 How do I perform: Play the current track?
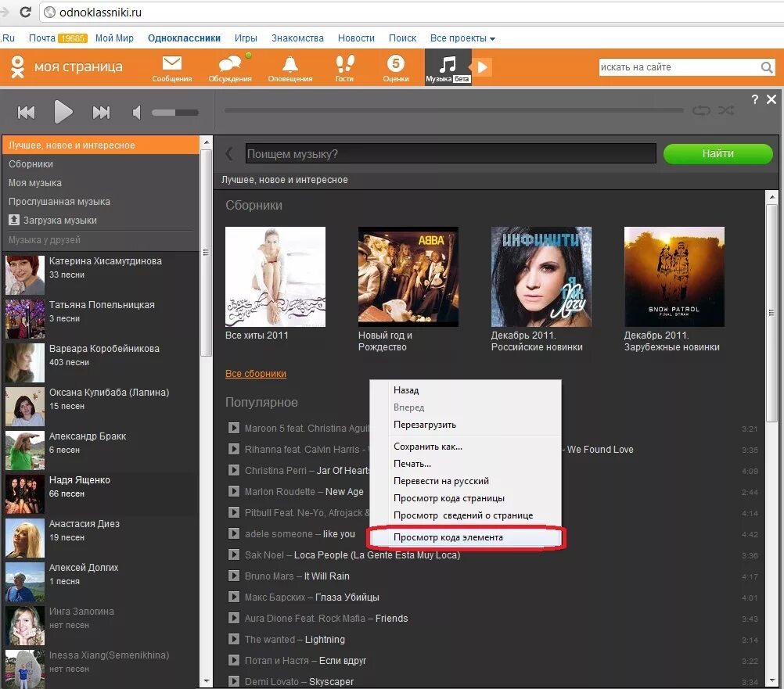click(x=63, y=111)
